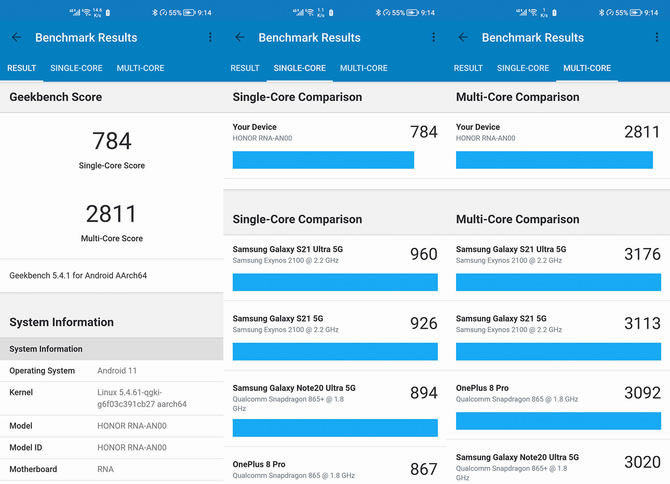Tap single-core score 867
Viewport: 670px width, 484px height.
pyautogui.click(x=423, y=469)
